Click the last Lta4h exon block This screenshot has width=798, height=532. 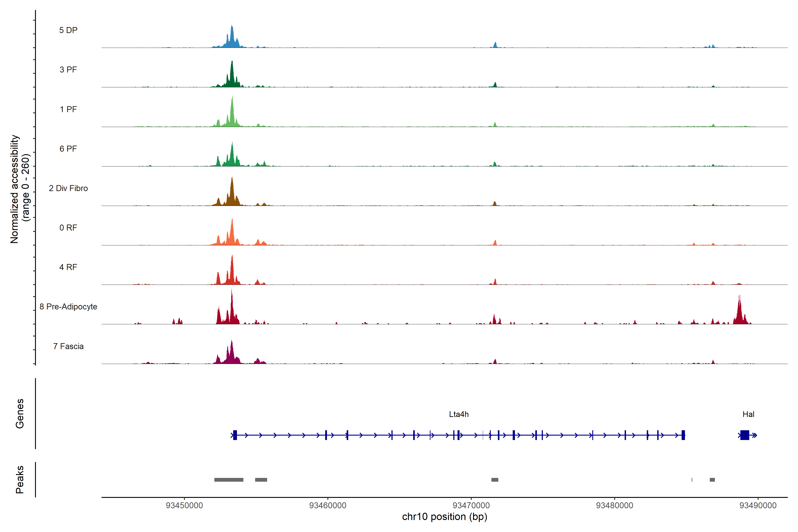[683, 435]
